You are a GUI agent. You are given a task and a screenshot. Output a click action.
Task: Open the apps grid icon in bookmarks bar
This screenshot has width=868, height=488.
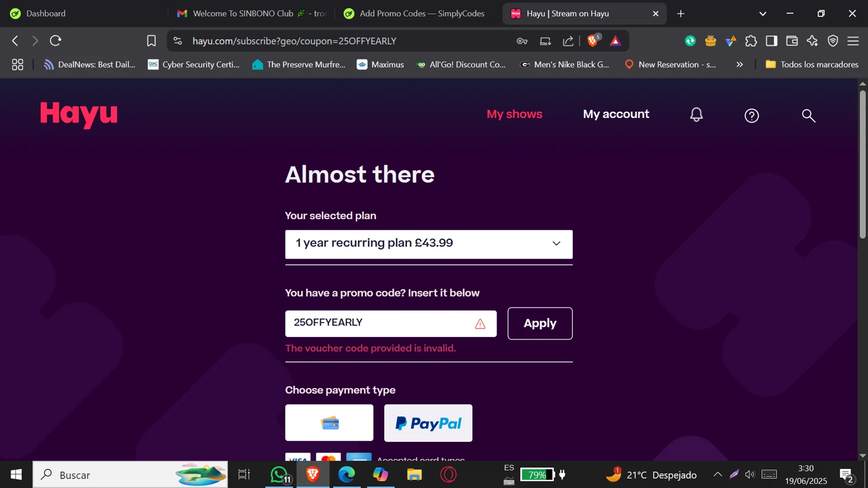coord(17,64)
